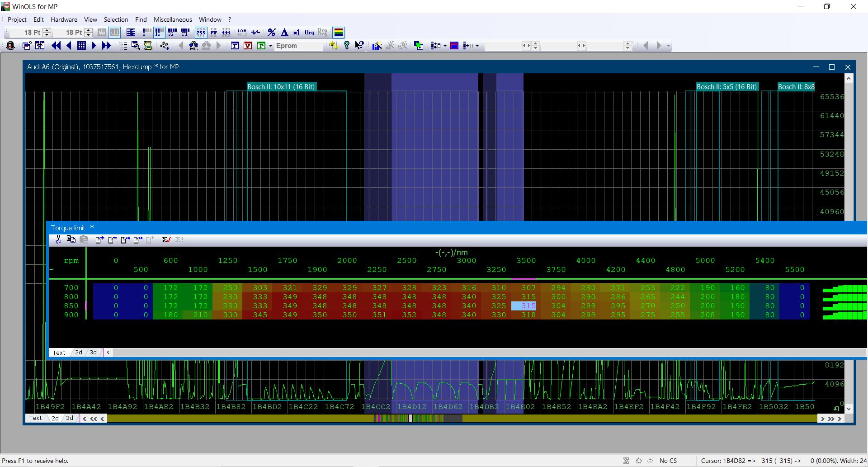The width and height of the screenshot is (868, 467).
Task: Step one position left with blue arrow
Action: click(69, 45)
